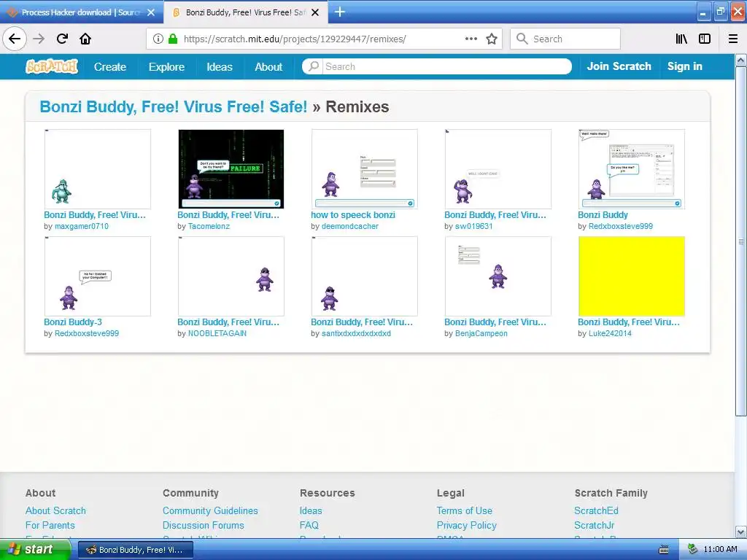The height and width of the screenshot is (560, 747).
Task: Go back with browser back arrow
Action: pyautogui.click(x=15, y=39)
